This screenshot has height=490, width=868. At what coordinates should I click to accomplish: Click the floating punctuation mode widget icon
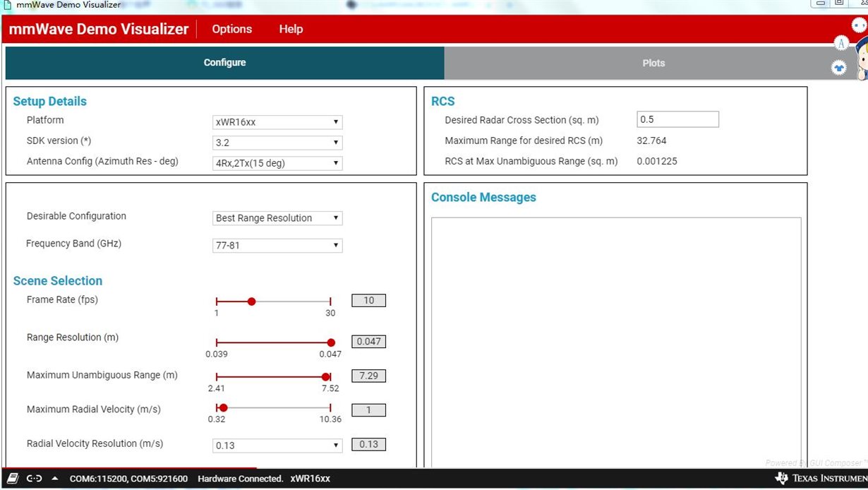pyautogui.click(x=859, y=25)
